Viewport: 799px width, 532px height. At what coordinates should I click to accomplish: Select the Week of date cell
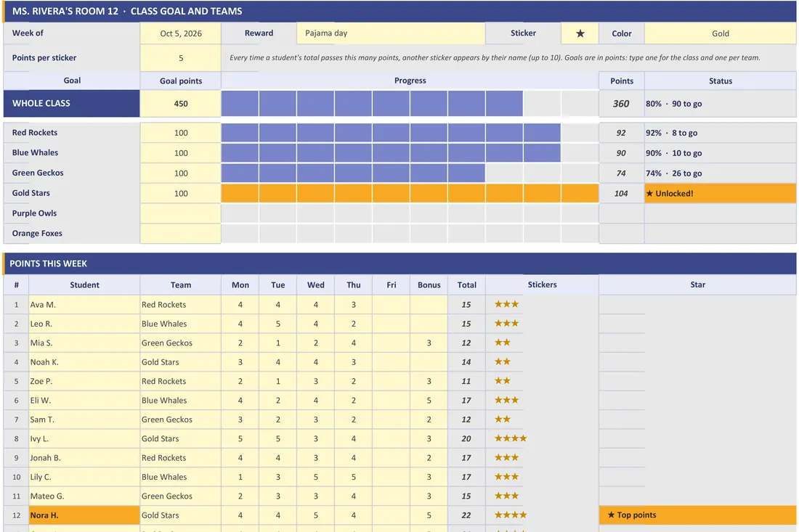coord(180,33)
